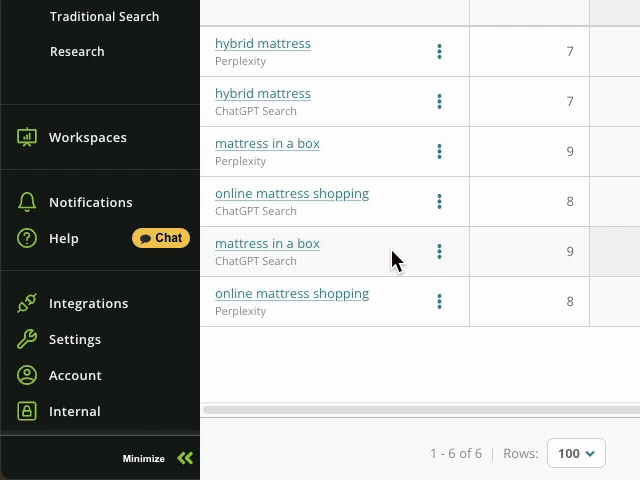640x480 pixels.
Task: Start a support Chat from yellow button
Action: coord(161,238)
